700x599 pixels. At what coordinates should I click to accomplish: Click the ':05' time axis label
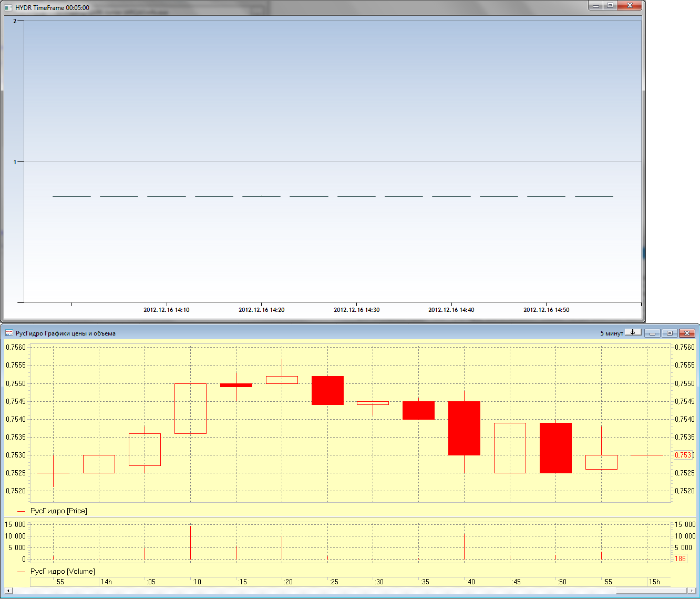click(x=151, y=582)
